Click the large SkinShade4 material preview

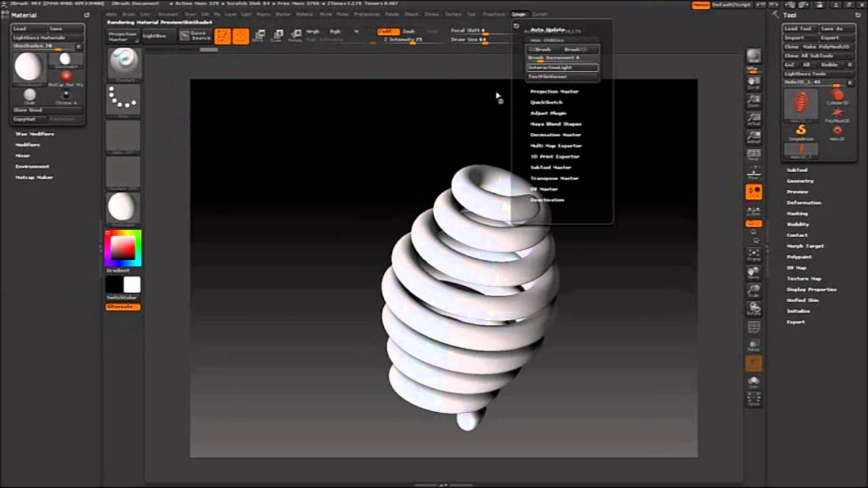coord(29,68)
